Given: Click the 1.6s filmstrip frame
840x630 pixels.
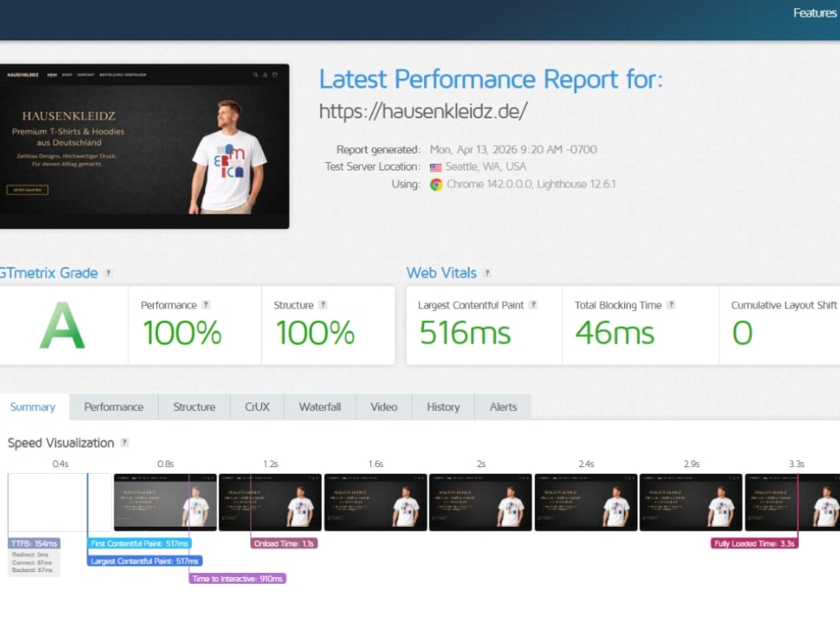Looking at the screenshot, I should click(x=376, y=502).
